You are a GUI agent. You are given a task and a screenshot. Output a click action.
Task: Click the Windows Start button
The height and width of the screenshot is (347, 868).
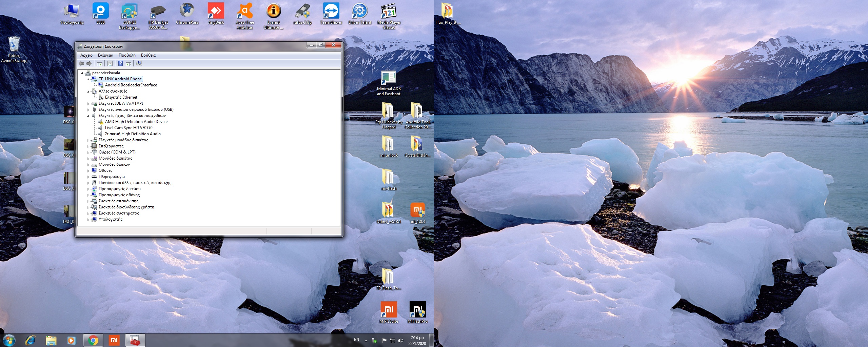pyautogui.click(x=9, y=340)
